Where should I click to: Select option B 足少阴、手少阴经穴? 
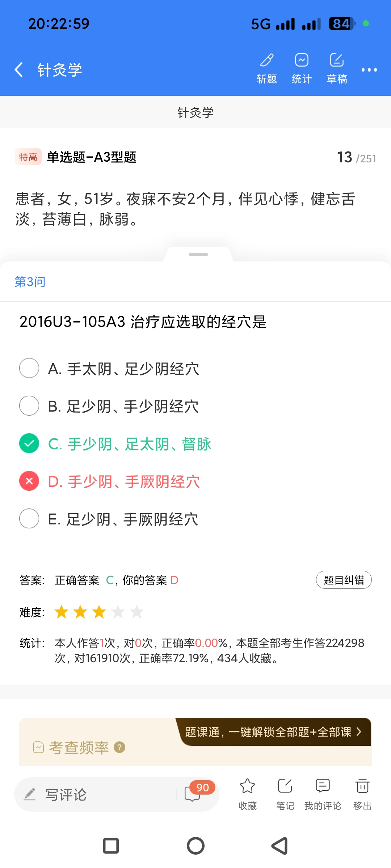[x=29, y=406]
